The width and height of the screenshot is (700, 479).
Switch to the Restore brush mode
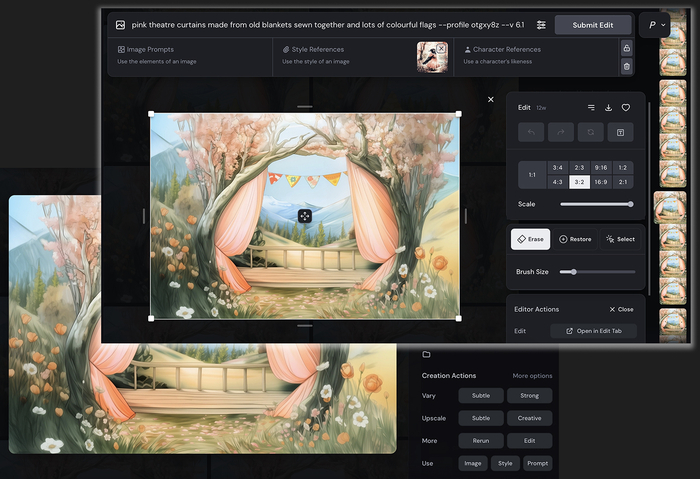[575, 239]
